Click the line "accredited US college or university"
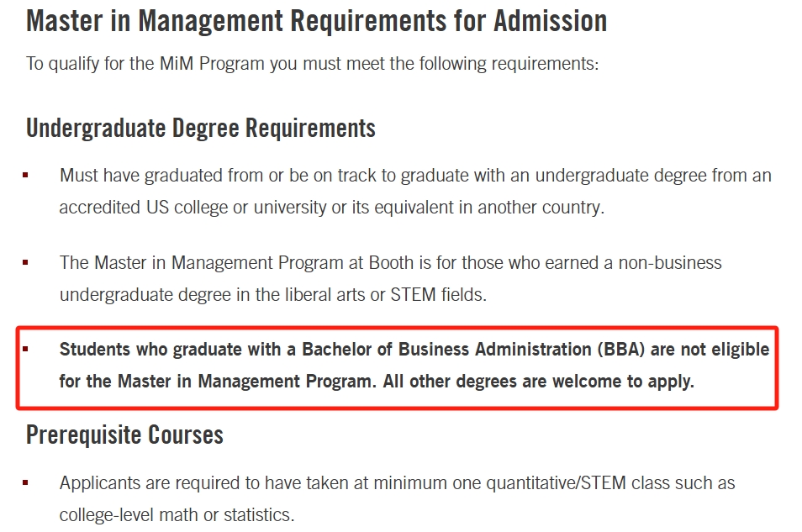This screenshot has height=532, width=802. 332,208
